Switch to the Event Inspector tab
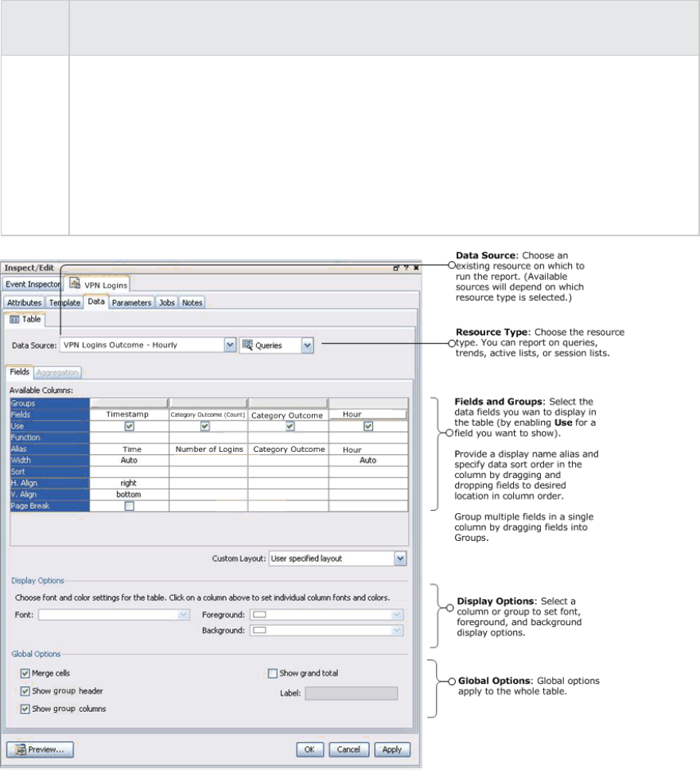The width and height of the screenshot is (700, 770). [x=33, y=284]
